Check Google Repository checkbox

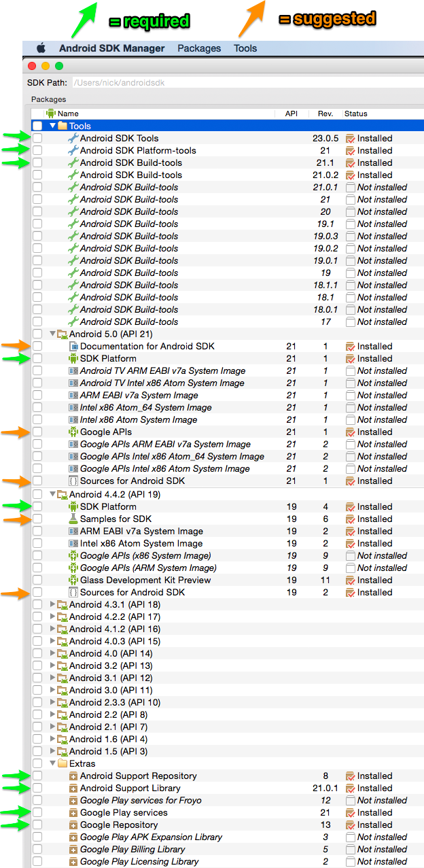(x=37, y=824)
